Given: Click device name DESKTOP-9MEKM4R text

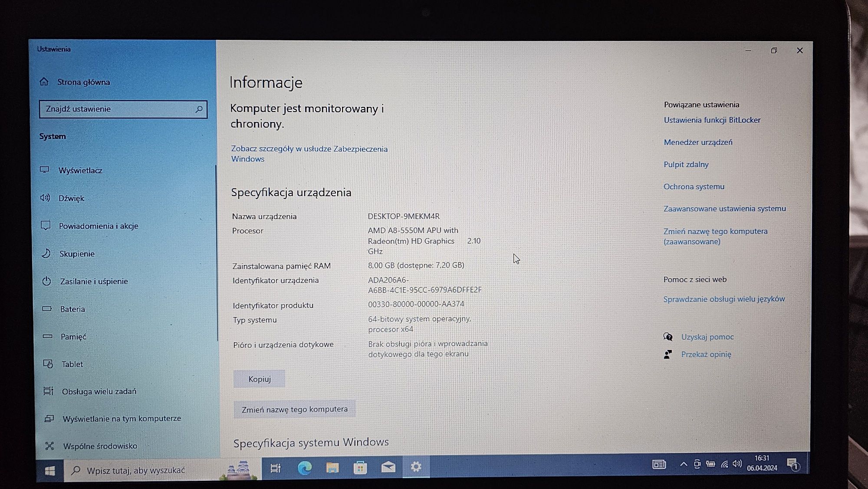Looking at the screenshot, I should [x=404, y=216].
